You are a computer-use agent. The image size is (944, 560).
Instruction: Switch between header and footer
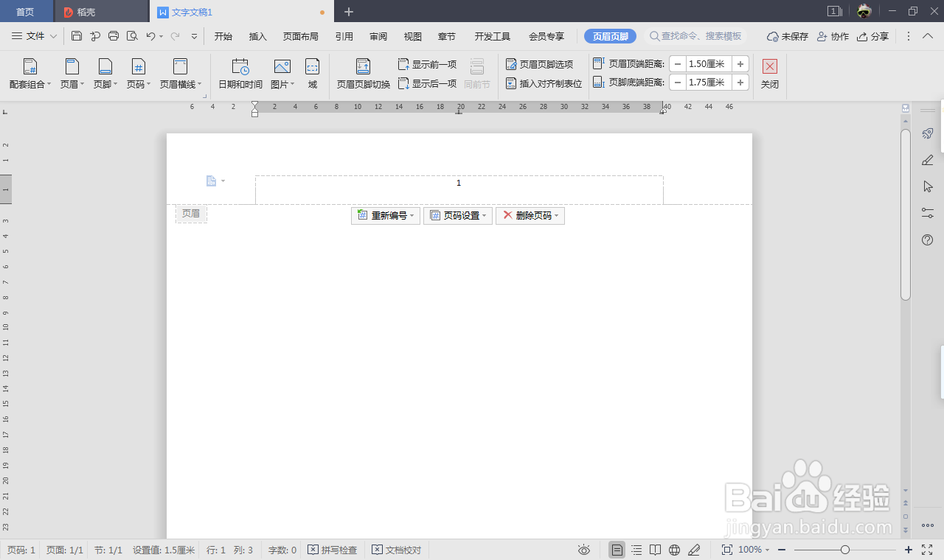click(361, 74)
